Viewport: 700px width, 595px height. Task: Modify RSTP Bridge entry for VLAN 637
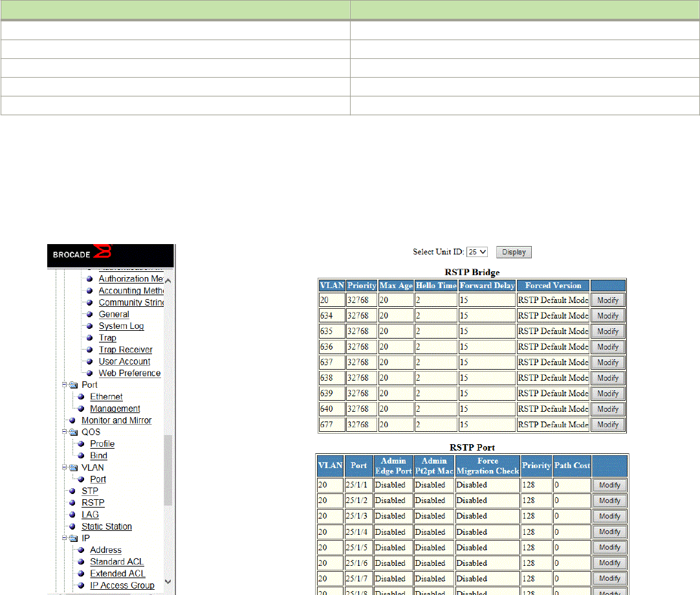pos(608,363)
